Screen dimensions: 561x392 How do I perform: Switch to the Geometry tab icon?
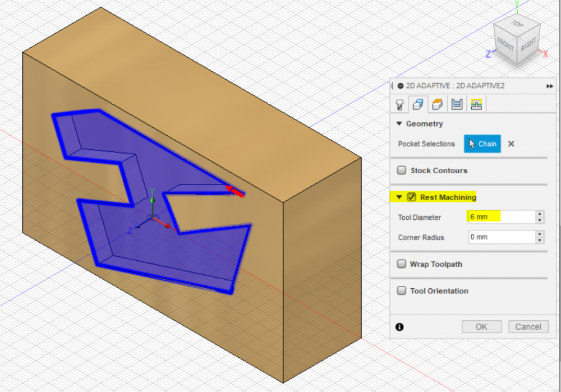(x=418, y=104)
